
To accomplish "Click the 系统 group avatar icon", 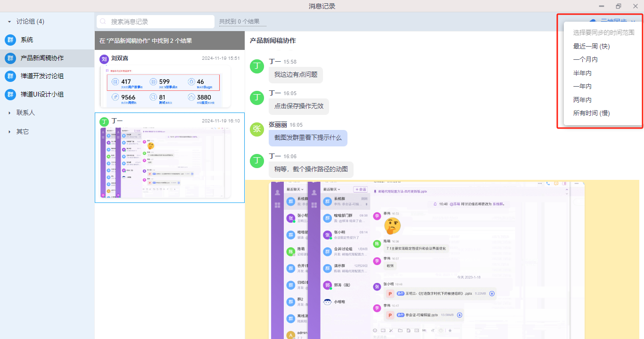I will click(10, 40).
